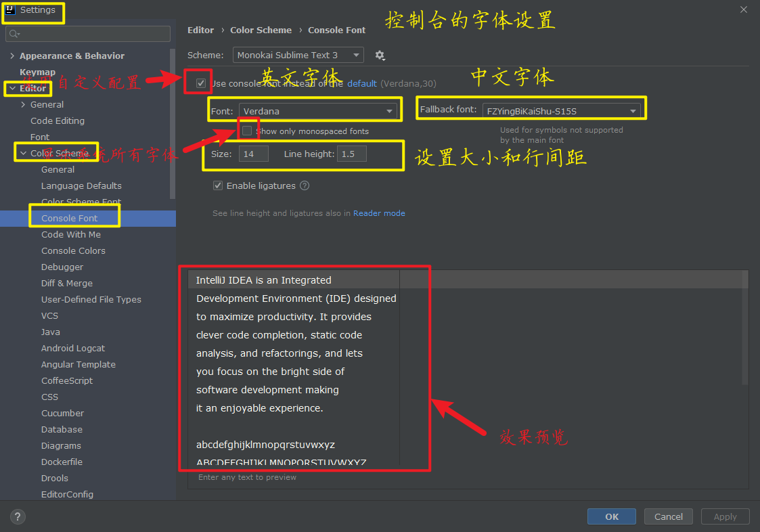Viewport: 760px width, 532px height.
Task: Select VCS item
Action: coord(49,315)
